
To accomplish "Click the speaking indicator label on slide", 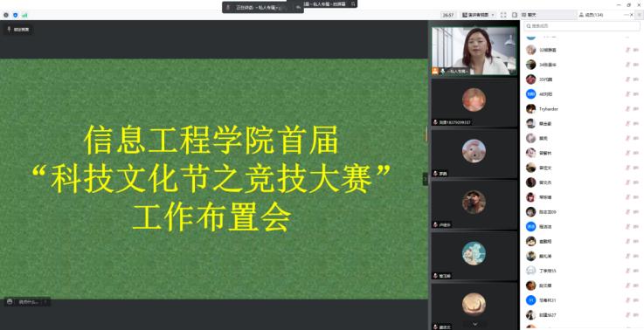I will pyautogui.click(x=18, y=30).
